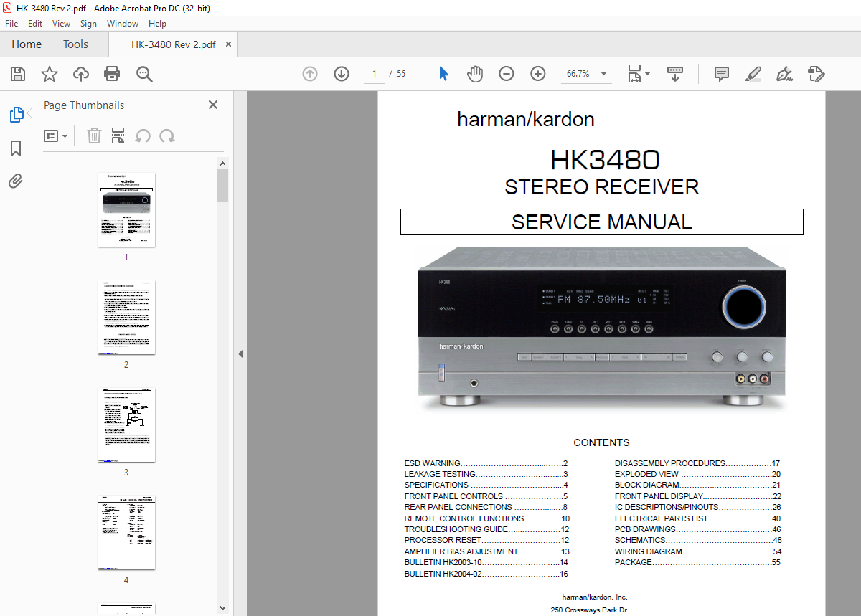
Task: Click SPECIFICATIONS contents entry
Action: click(486, 485)
